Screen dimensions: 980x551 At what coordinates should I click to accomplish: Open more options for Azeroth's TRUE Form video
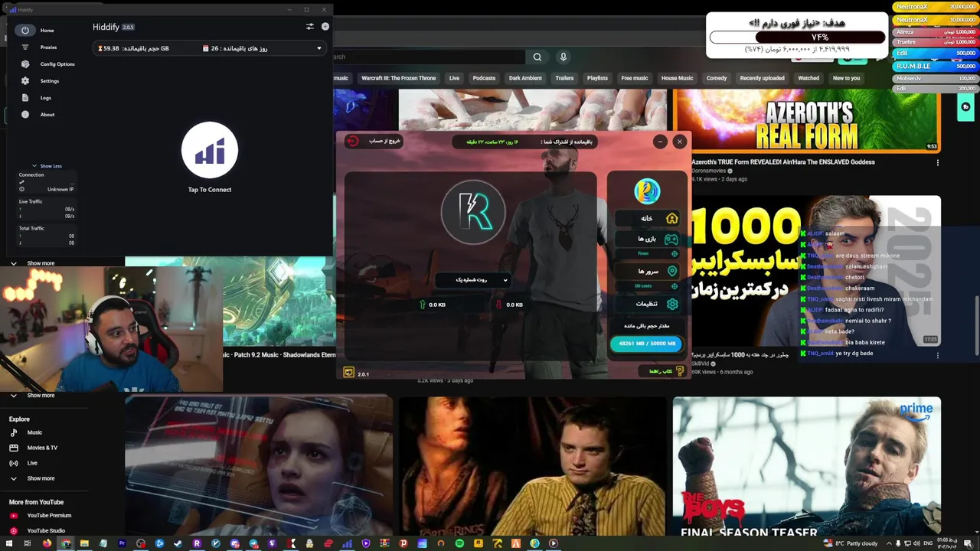pyautogui.click(x=937, y=162)
